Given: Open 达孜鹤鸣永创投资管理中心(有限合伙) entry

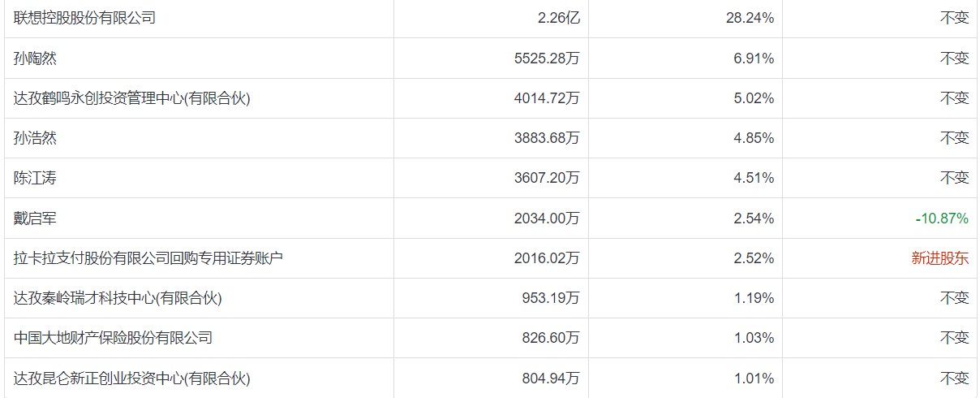Looking at the screenshot, I should 132,98.
